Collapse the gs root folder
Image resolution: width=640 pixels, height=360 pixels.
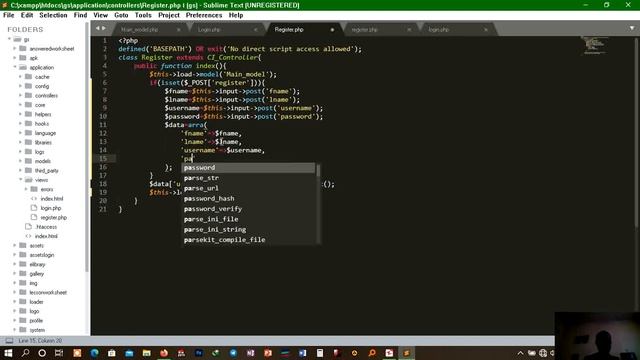(9, 39)
